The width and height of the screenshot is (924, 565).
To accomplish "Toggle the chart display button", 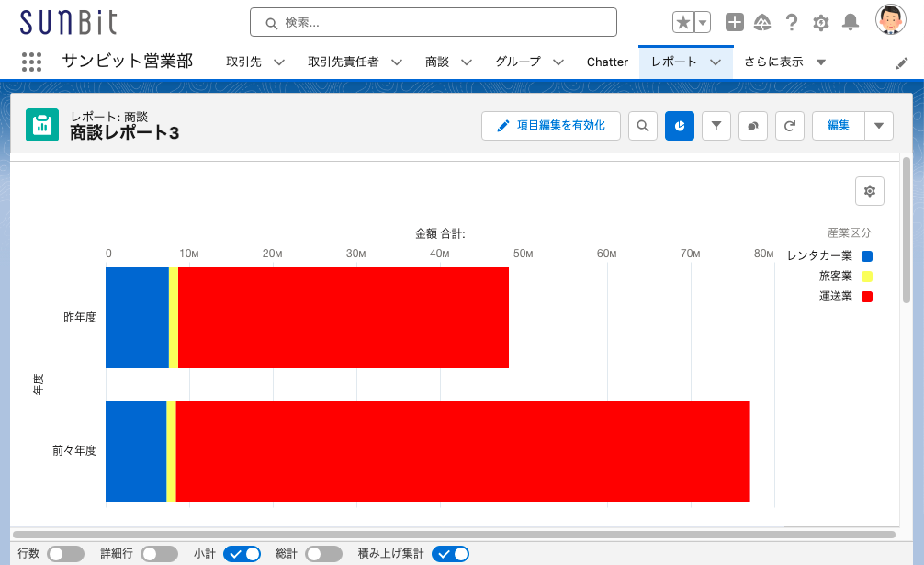I will (x=680, y=126).
